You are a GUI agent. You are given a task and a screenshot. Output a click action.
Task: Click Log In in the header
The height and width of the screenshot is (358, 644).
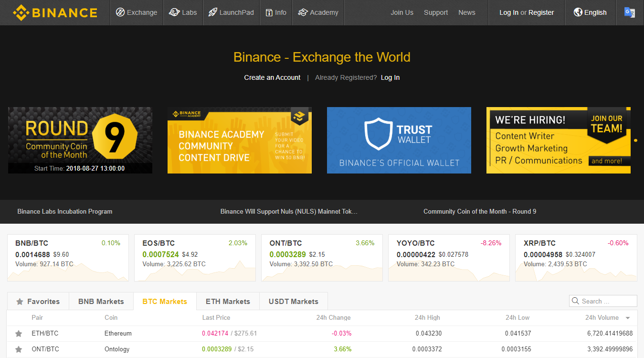[x=509, y=12]
